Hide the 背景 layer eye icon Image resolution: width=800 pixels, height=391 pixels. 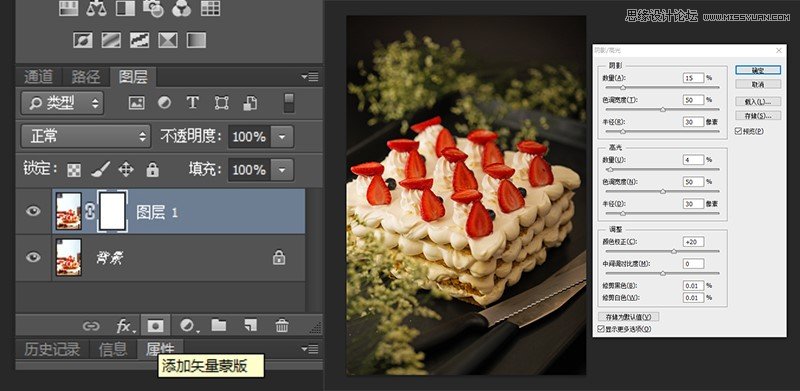(33, 257)
